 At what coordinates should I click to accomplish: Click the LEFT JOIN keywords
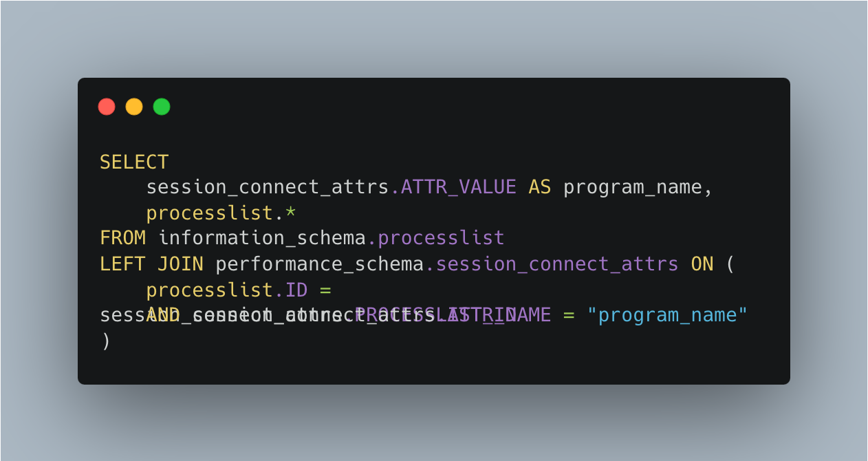point(151,264)
